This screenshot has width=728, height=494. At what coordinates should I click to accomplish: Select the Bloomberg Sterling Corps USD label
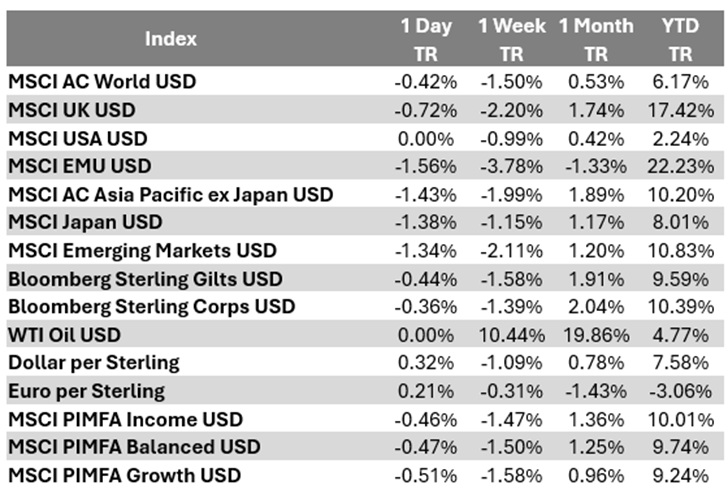148,306
